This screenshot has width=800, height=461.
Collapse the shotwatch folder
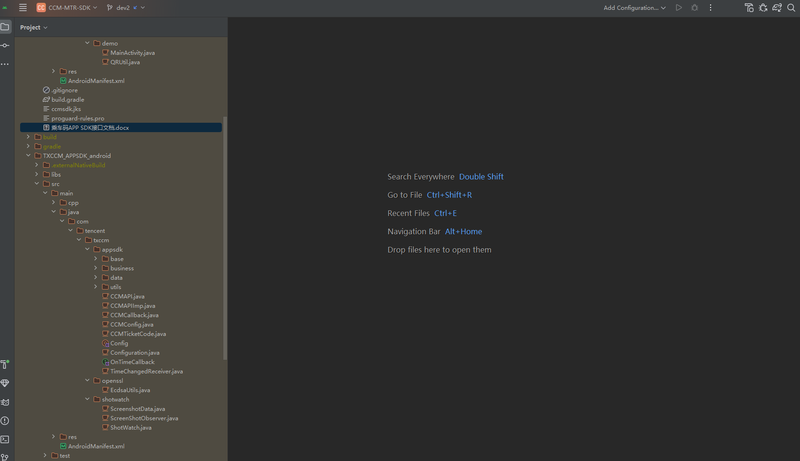coord(88,399)
